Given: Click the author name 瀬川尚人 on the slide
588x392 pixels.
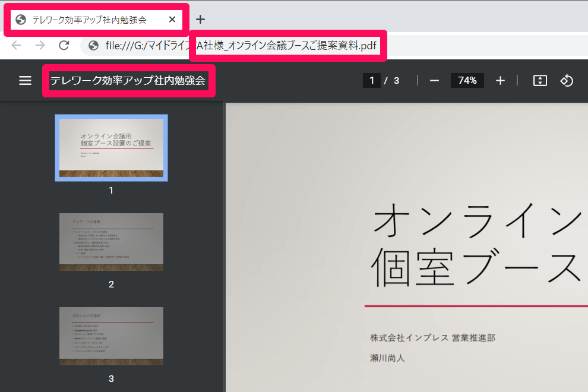Looking at the screenshot, I should point(387,358).
